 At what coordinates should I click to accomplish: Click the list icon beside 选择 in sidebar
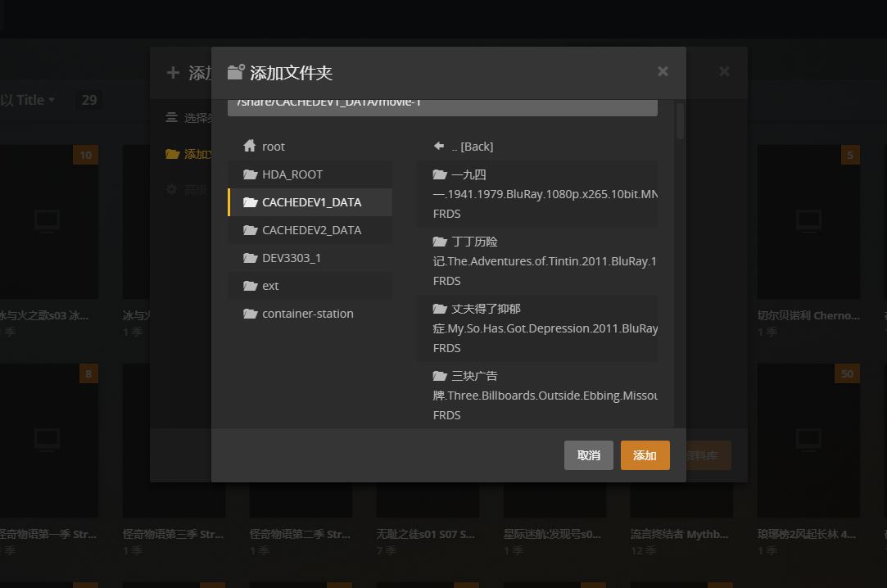[x=171, y=117]
